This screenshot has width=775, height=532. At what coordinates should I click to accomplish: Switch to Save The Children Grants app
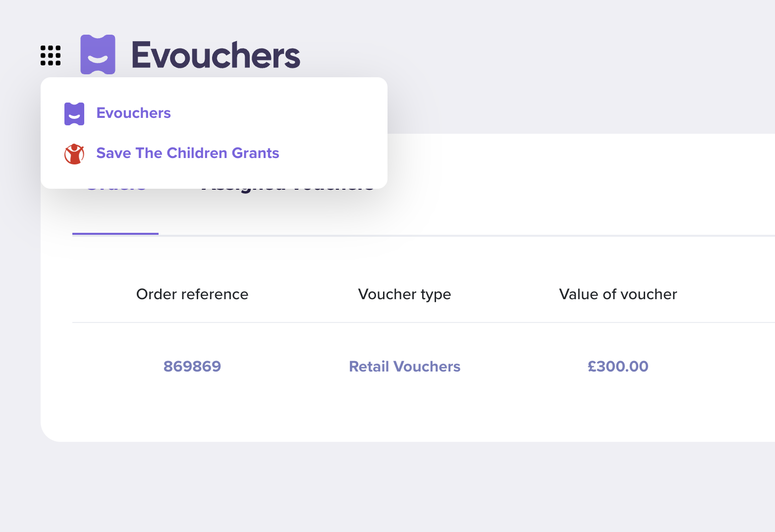187,153
